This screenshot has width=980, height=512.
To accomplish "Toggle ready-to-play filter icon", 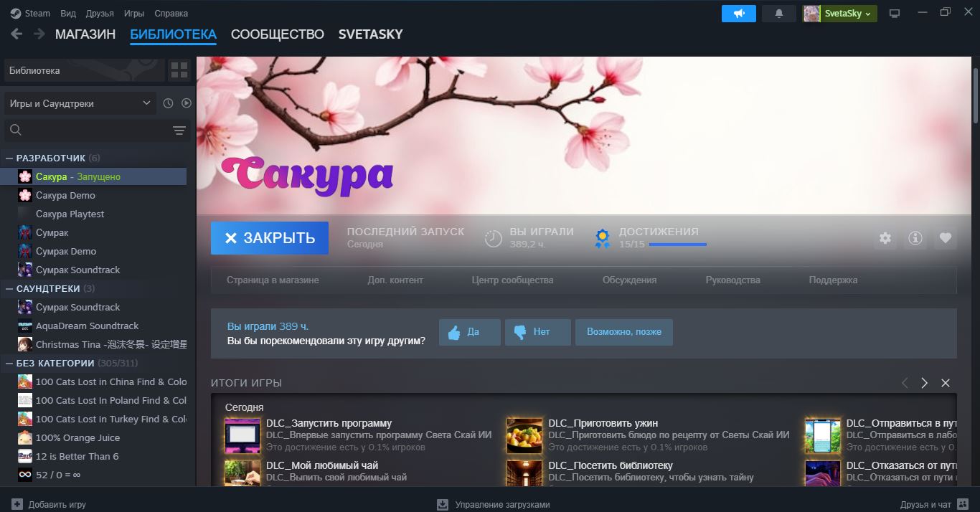I will coord(187,103).
